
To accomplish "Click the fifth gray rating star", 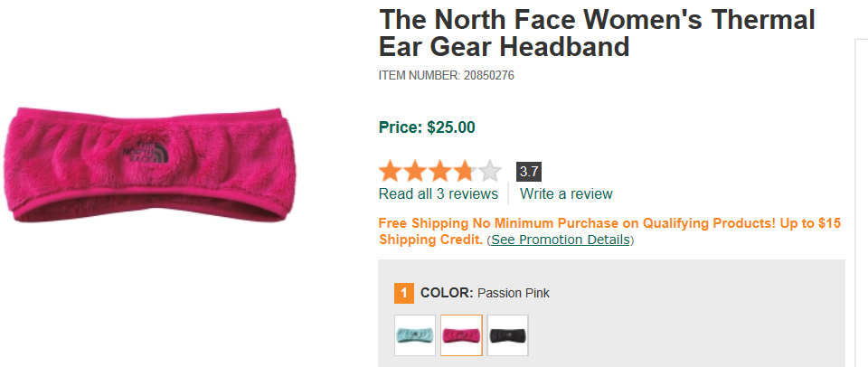I will [489, 171].
